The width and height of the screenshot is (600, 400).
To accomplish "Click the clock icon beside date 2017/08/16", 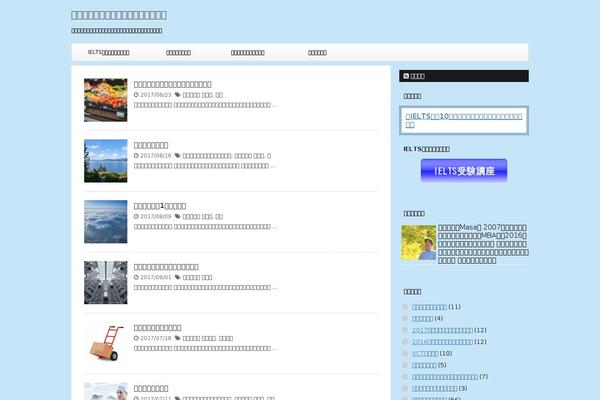I will (x=136, y=155).
